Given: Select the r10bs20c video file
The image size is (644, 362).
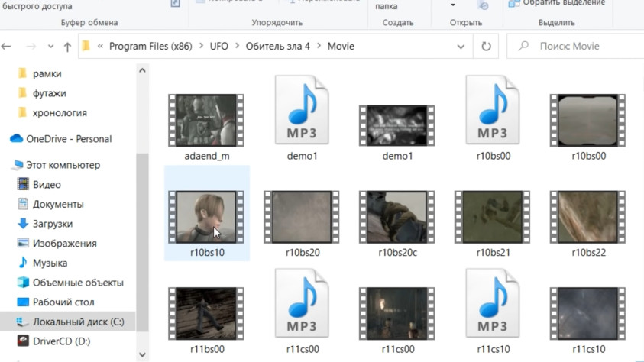Looking at the screenshot, I should pyautogui.click(x=397, y=223).
